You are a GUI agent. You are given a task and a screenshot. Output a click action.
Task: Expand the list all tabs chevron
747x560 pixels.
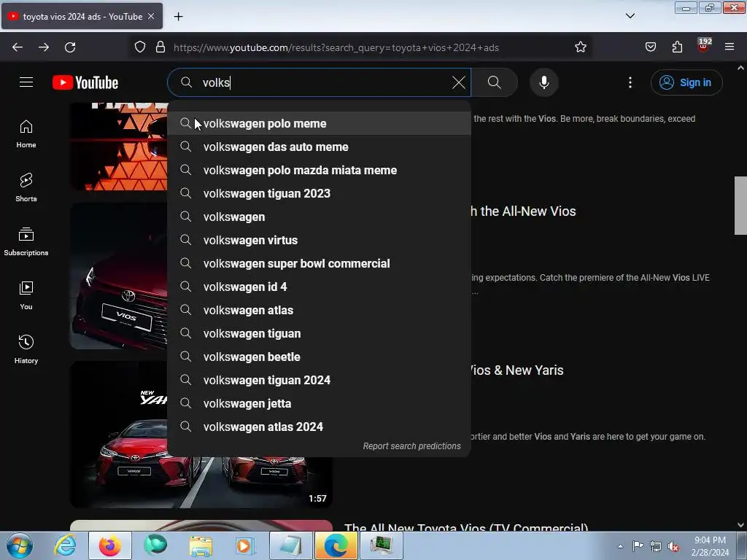(x=630, y=16)
